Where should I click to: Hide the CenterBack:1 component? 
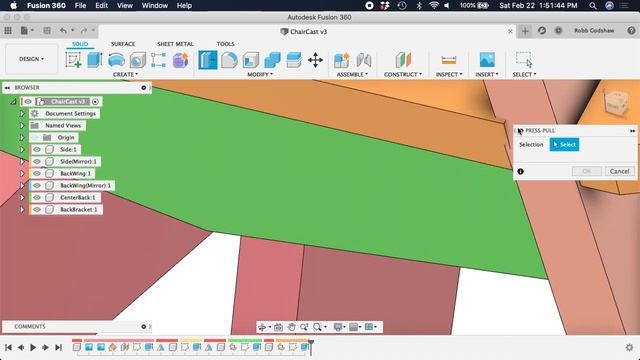37,198
